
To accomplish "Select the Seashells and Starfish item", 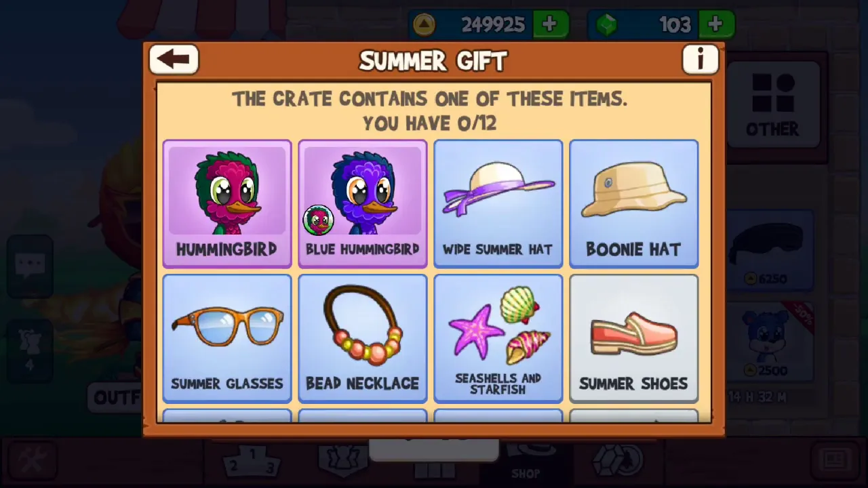I will 498,338.
